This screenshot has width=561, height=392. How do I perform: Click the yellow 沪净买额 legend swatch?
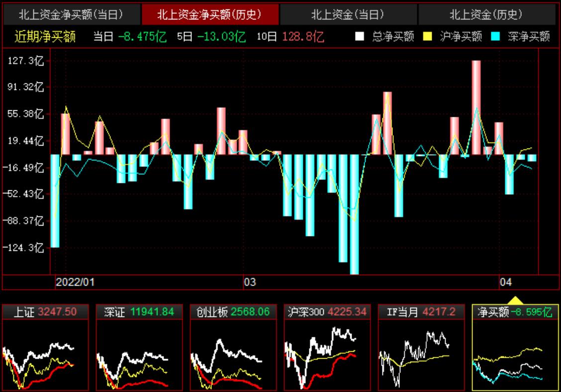point(428,37)
